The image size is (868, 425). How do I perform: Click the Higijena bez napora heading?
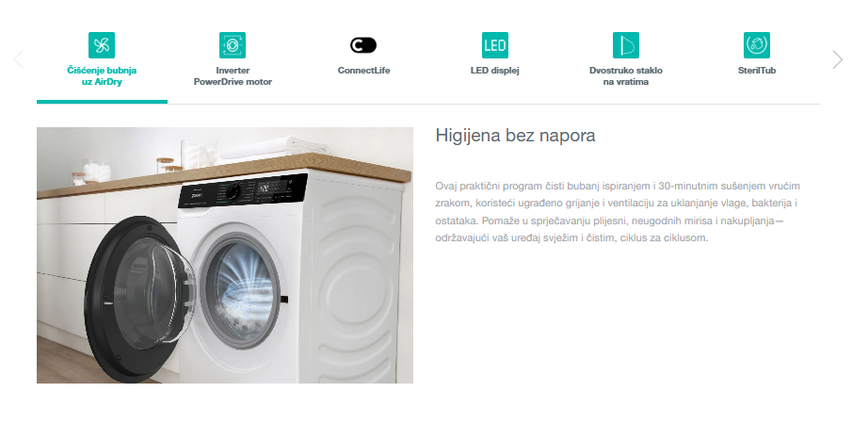[515, 135]
